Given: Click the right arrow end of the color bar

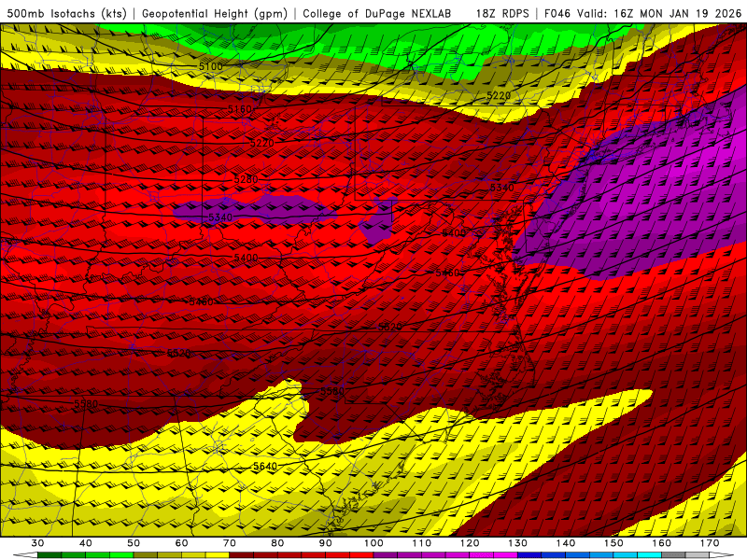Looking at the screenshot, I should click(x=722, y=555).
